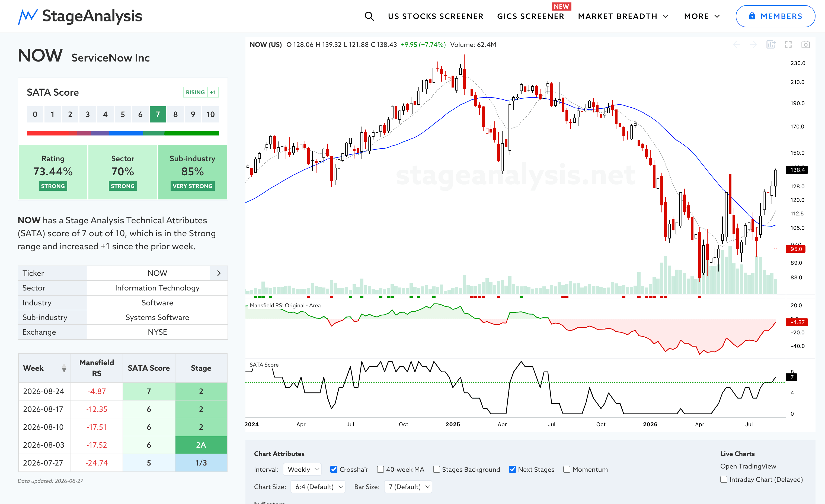Viewport: 825px width, 504px height.
Task: Click the Sector 70% tile
Action: pyautogui.click(x=123, y=172)
